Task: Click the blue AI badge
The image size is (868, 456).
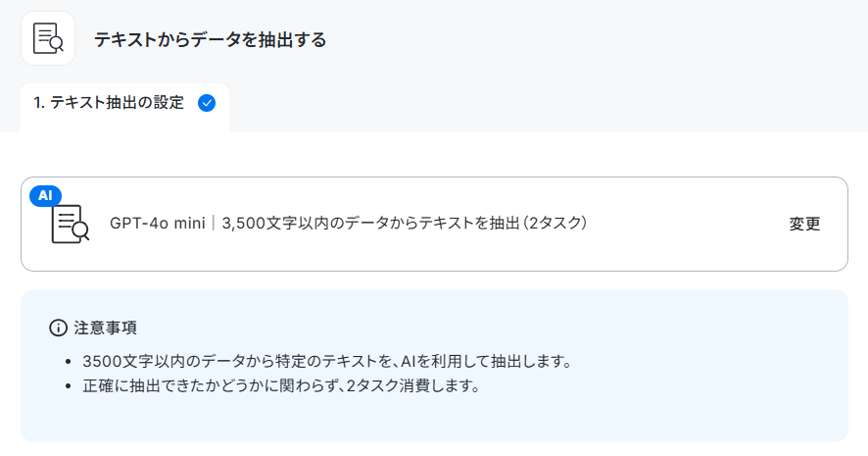Action: [x=45, y=195]
